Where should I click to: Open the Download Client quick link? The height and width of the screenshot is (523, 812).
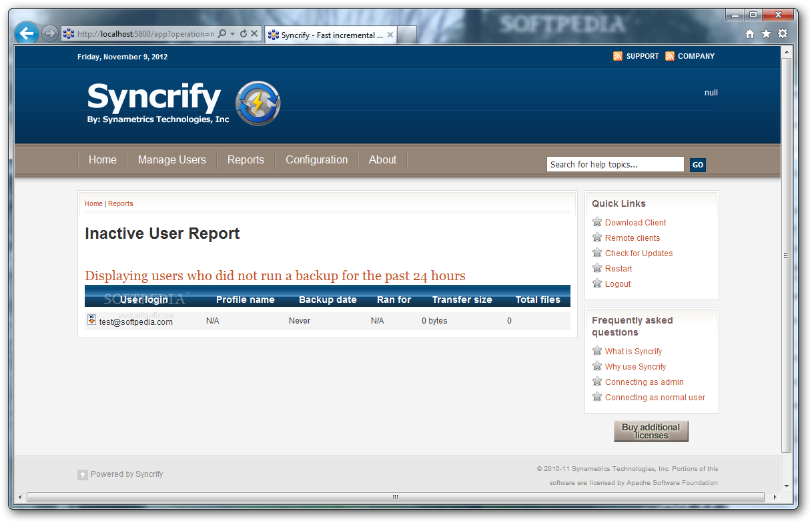pyautogui.click(x=635, y=223)
